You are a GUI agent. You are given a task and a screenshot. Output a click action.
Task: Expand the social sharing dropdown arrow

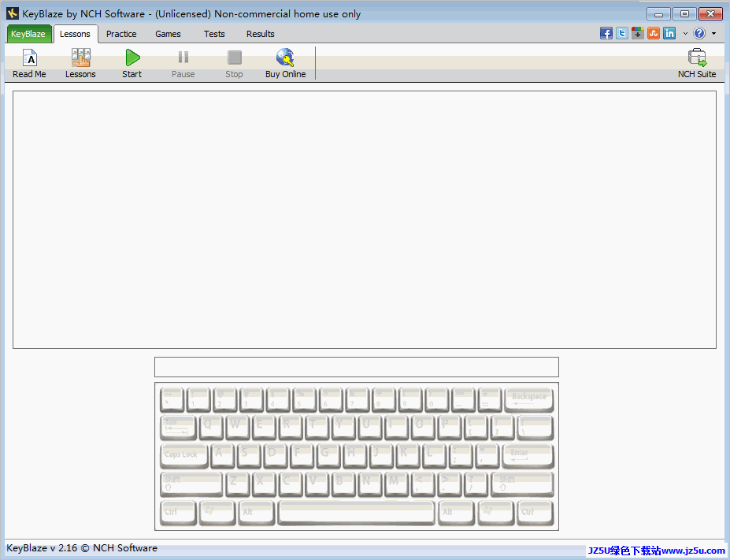point(685,34)
